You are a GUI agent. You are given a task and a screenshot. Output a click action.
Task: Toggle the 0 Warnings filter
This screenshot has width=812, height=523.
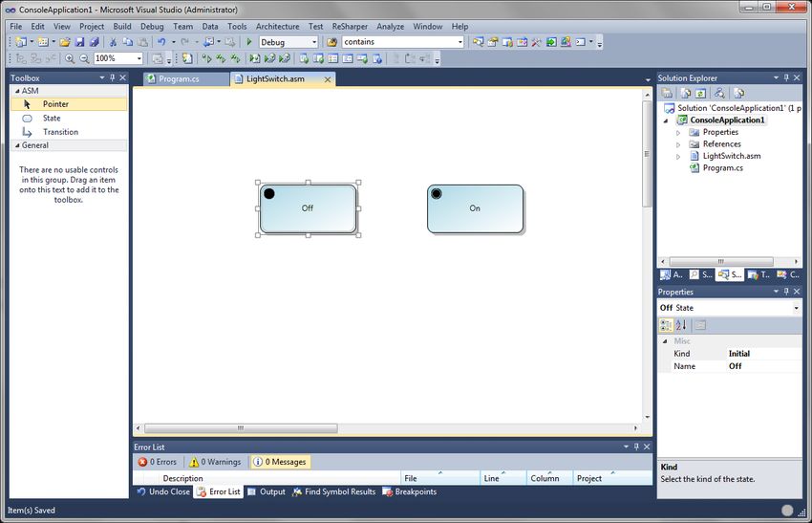point(215,462)
